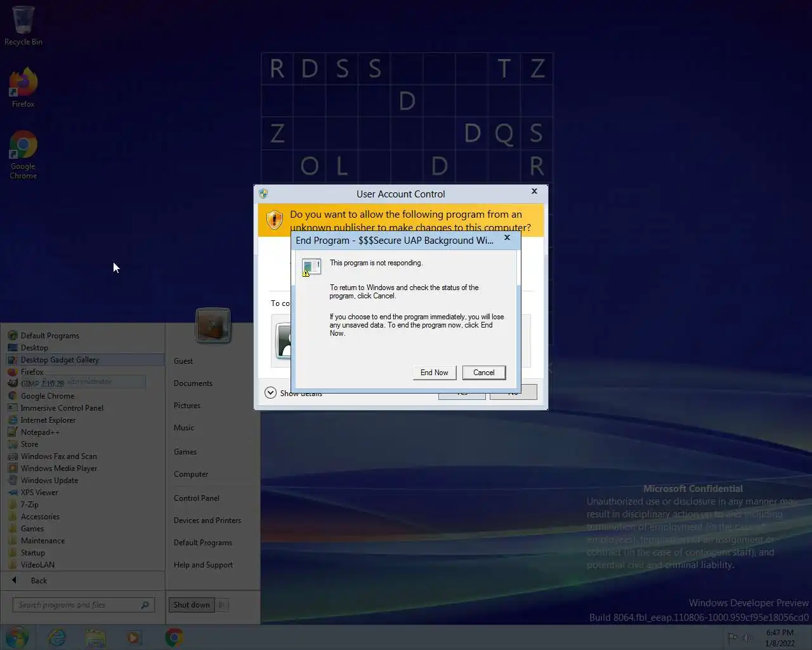Image resolution: width=812 pixels, height=650 pixels.
Task: Open Computer from Start menu
Action: click(x=191, y=474)
